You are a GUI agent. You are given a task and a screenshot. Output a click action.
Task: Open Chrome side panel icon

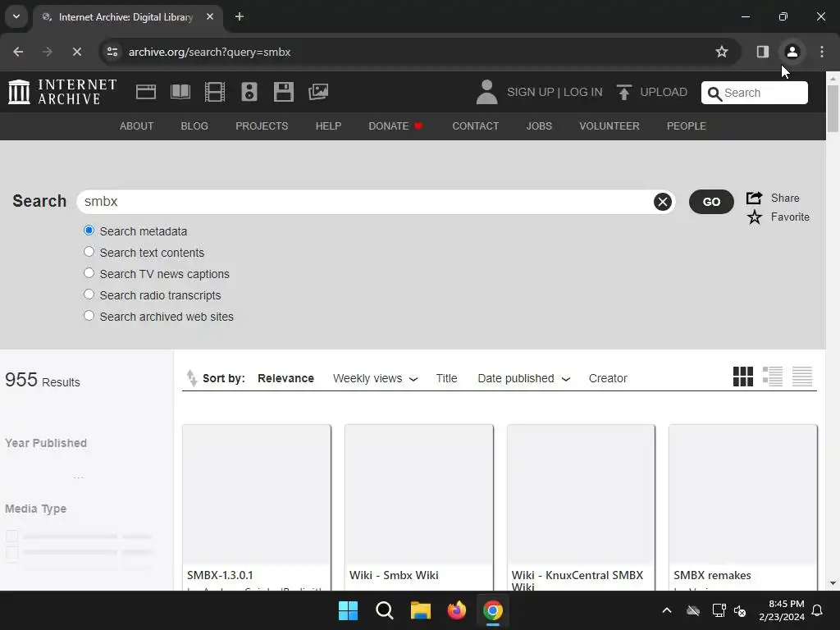(x=762, y=52)
